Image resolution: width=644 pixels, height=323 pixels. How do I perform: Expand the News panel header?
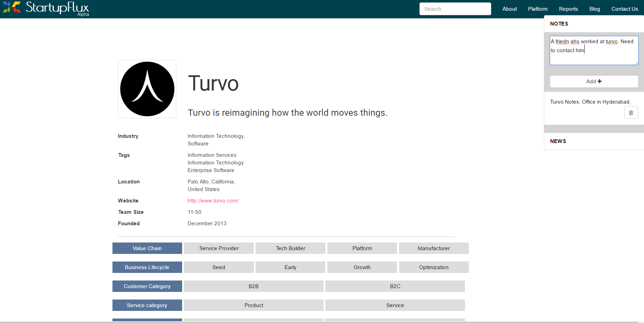point(558,141)
